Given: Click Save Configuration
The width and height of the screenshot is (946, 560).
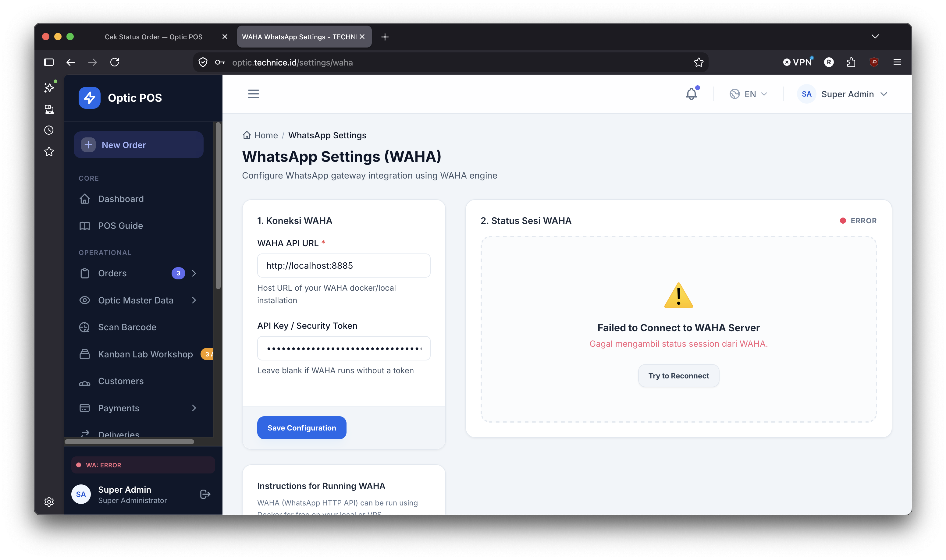Looking at the screenshot, I should pos(301,427).
